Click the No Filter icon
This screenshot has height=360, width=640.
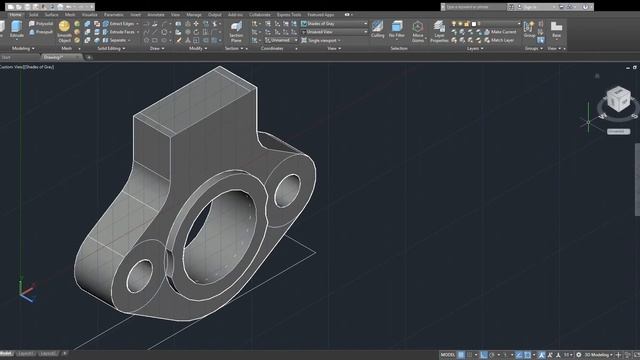pos(397,29)
